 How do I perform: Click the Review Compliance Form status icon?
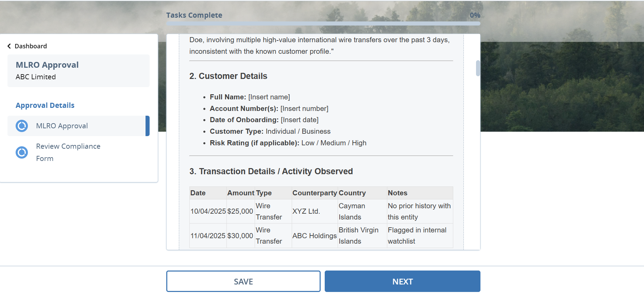pos(22,152)
